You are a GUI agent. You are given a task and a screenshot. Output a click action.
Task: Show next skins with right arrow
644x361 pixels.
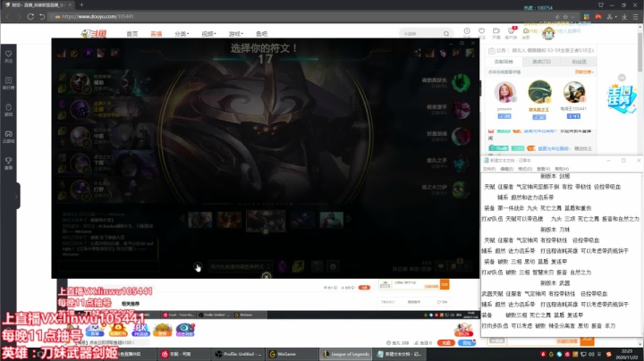349,220
